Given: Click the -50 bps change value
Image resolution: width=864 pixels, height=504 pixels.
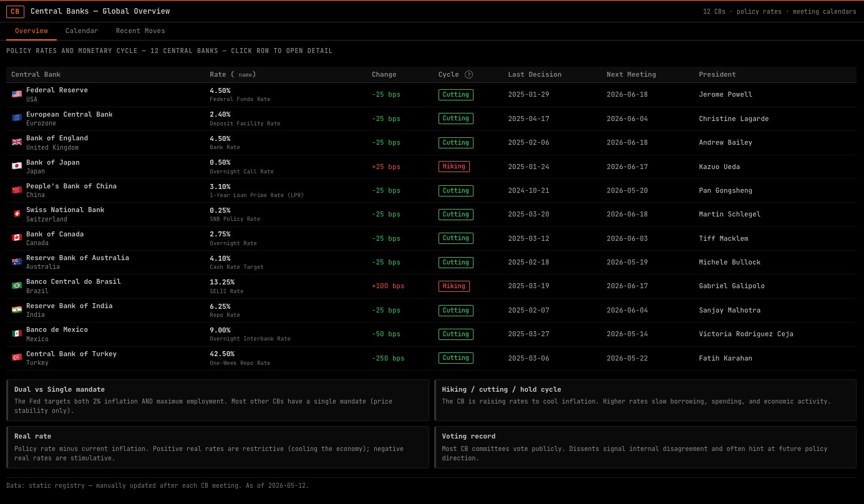Looking at the screenshot, I should [386, 334].
